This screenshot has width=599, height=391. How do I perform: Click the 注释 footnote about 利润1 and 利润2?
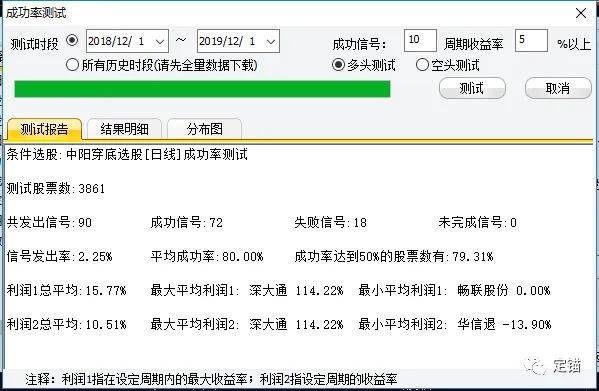click(x=211, y=379)
